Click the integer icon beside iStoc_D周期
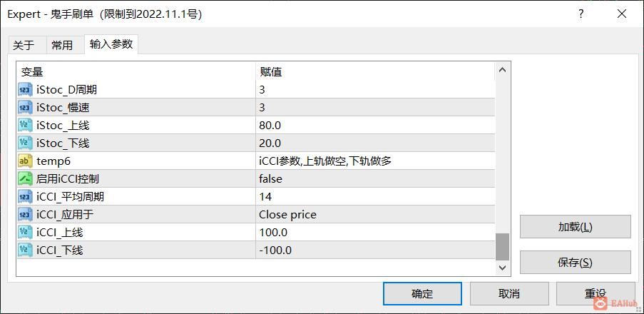Screen dimensions: 644x314 tap(25, 89)
